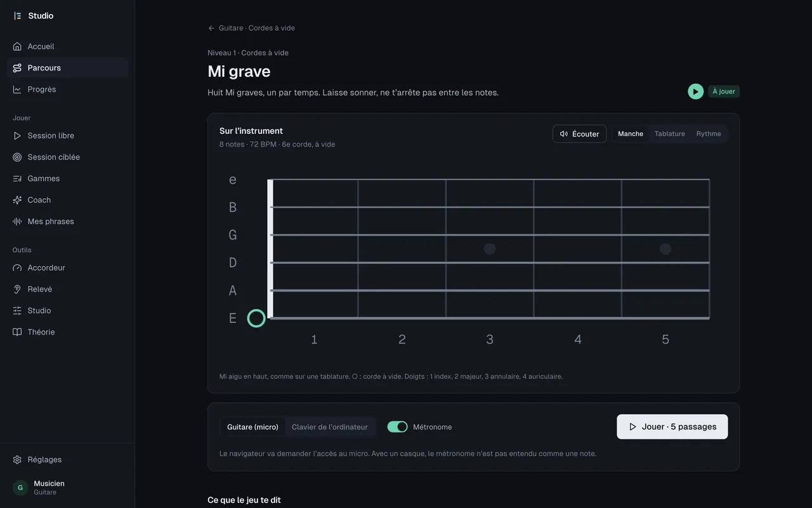Switch to the Tablature view tab

(x=669, y=134)
